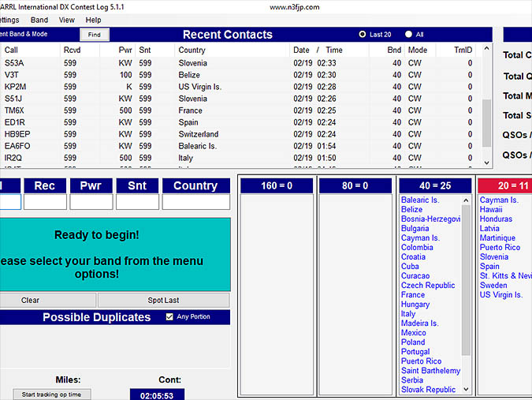532x400 pixels.
Task: Select the S51J contact row
Action: click(240, 99)
